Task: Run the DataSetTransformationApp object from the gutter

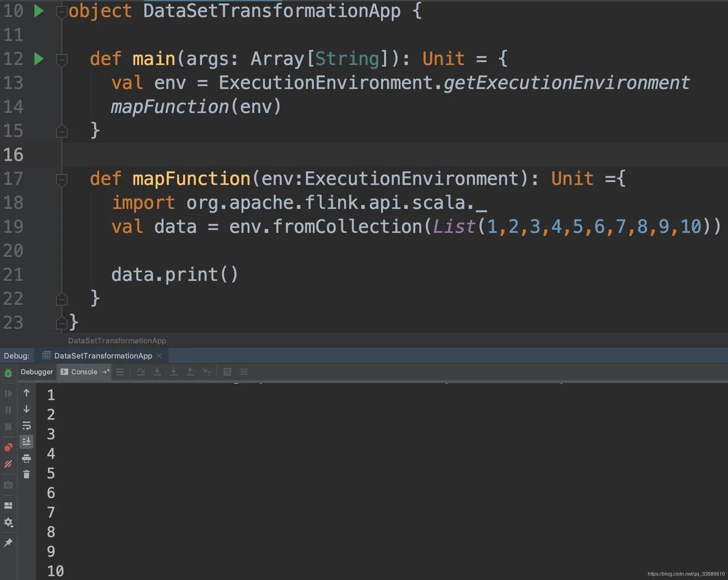Action: pos(39,11)
